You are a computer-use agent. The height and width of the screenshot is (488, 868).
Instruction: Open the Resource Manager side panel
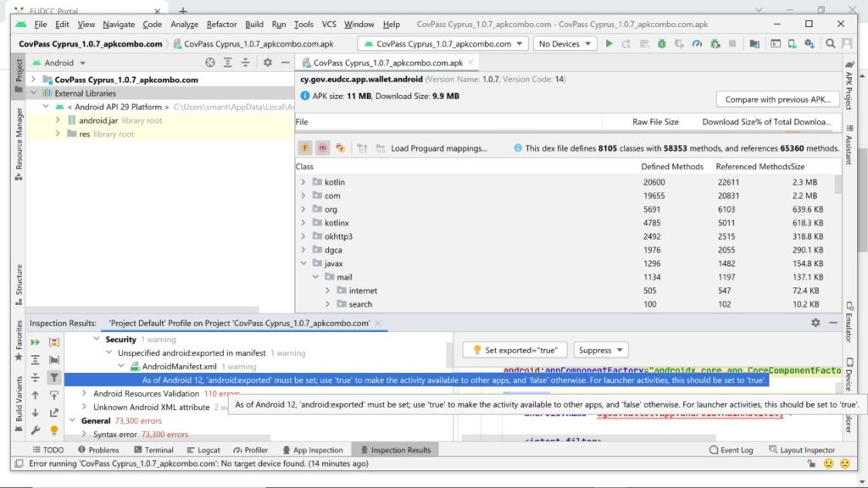(19, 144)
